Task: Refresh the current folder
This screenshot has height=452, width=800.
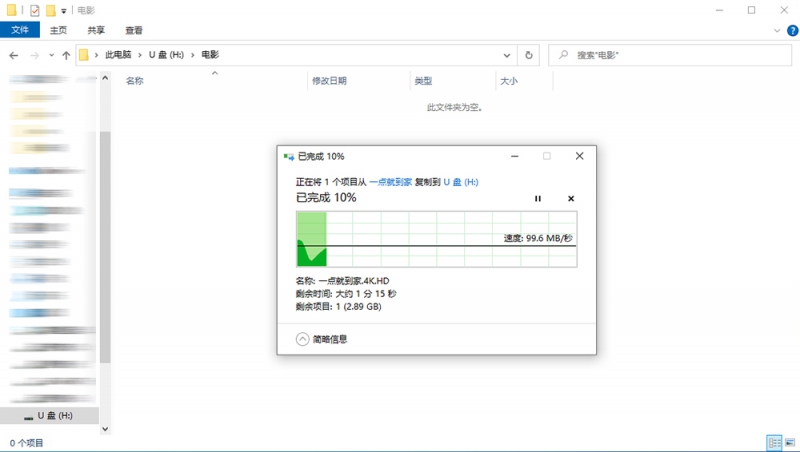Action: 529,55
